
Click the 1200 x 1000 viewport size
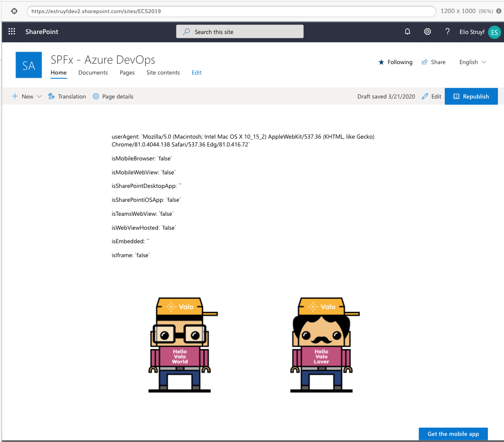click(x=458, y=11)
